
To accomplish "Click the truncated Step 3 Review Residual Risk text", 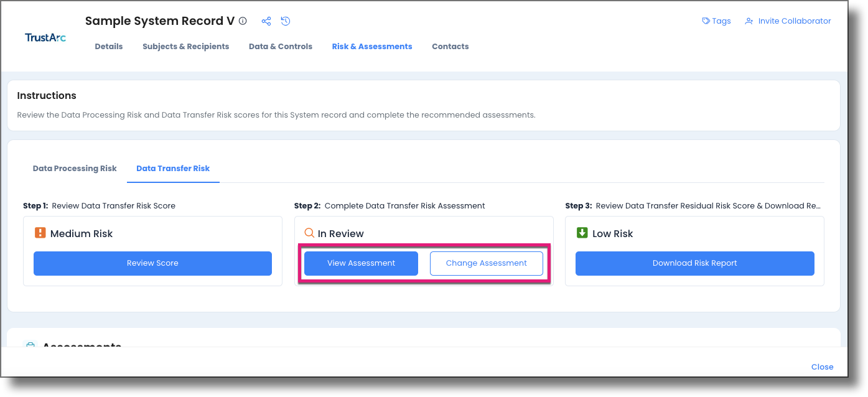I will pos(693,206).
